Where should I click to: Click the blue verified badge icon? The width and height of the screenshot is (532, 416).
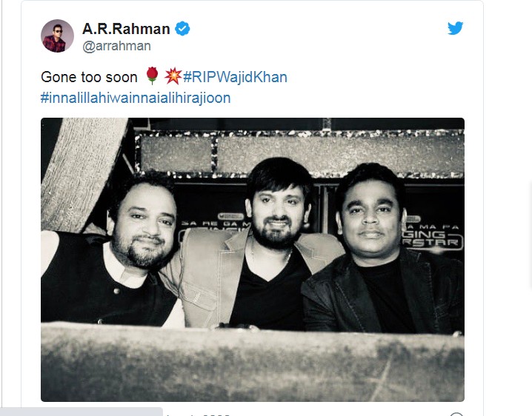(182, 28)
